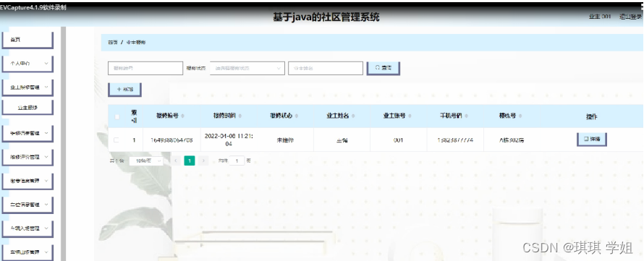The height and width of the screenshot is (261, 644).
Task: Click the 索引 column header
Action: 134,116
